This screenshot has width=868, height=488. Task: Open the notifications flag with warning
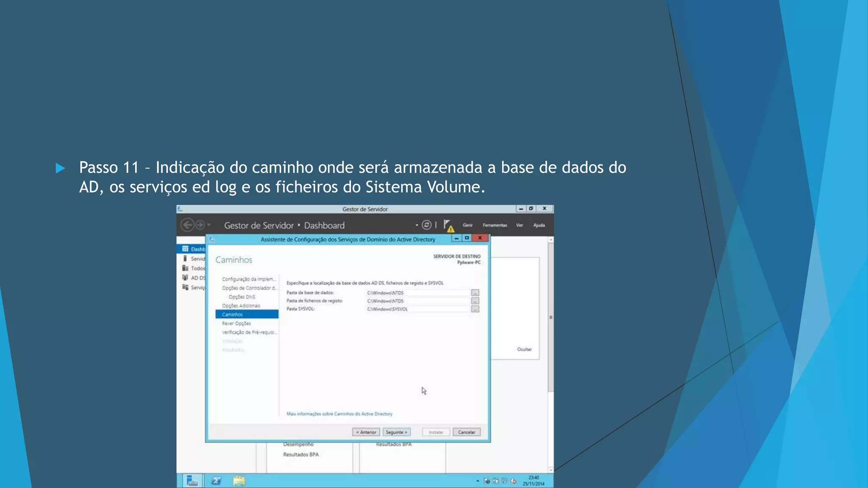[x=448, y=225]
